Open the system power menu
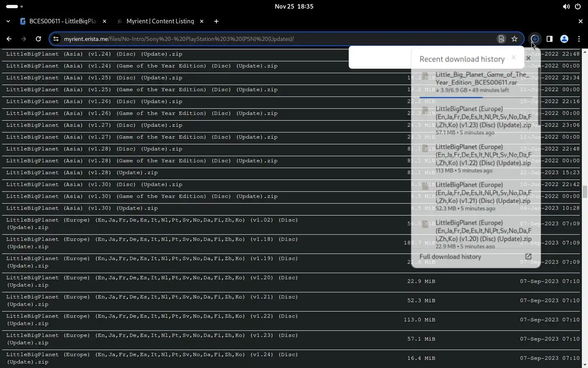588x368 pixels. click(578, 7)
